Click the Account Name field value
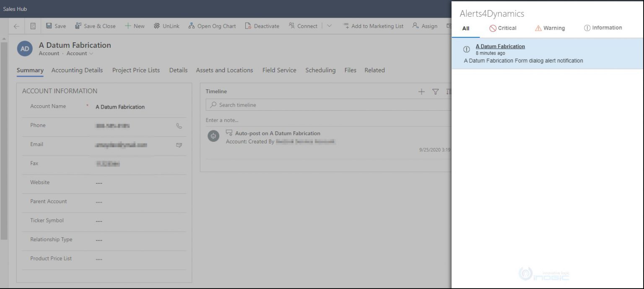 [120, 107]
